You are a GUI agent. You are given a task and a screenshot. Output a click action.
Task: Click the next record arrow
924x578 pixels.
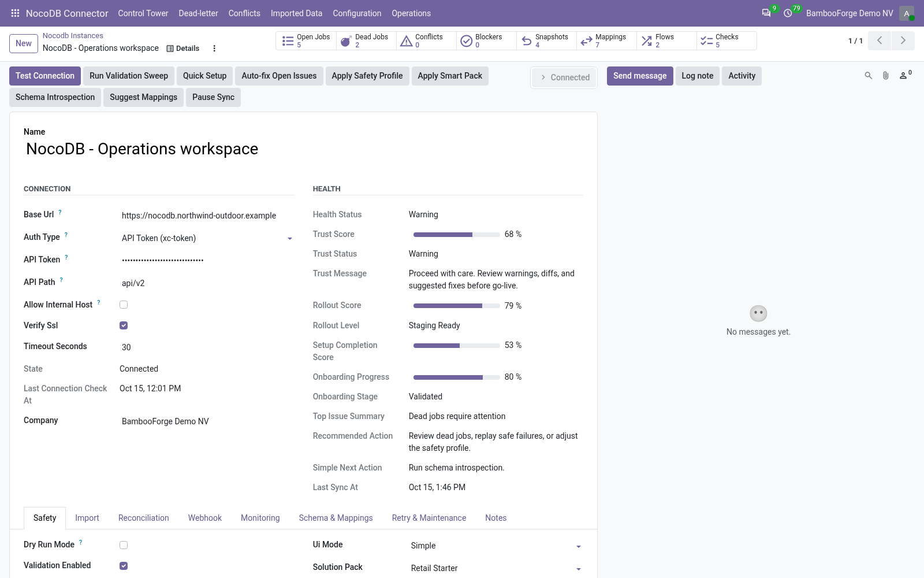click(x=903, y=40)
